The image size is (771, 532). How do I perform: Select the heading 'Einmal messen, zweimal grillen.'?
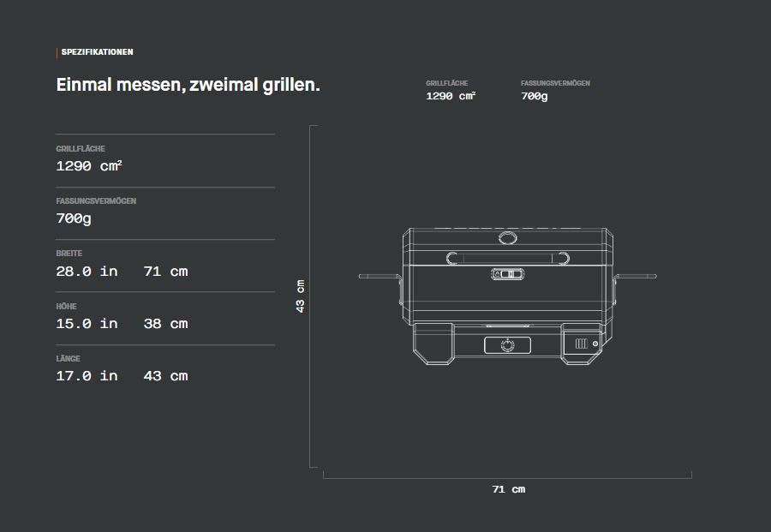coord(188,85)
